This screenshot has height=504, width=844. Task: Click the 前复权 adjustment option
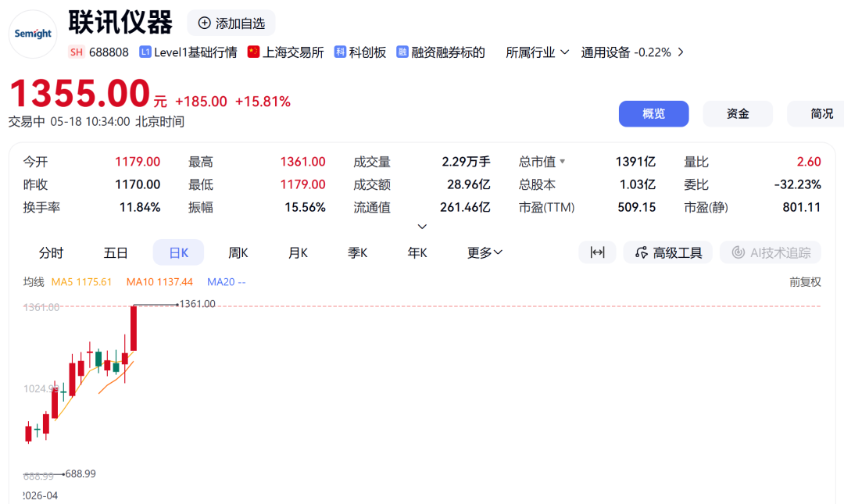coord(805,281)
